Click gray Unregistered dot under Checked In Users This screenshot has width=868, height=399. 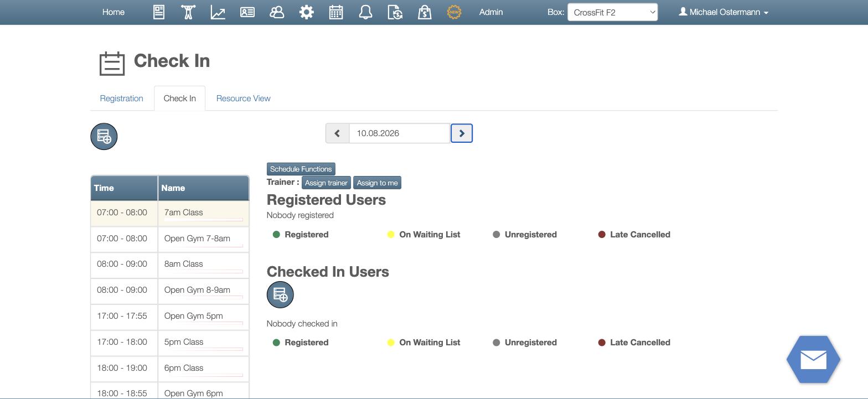[x=497, y=343]
